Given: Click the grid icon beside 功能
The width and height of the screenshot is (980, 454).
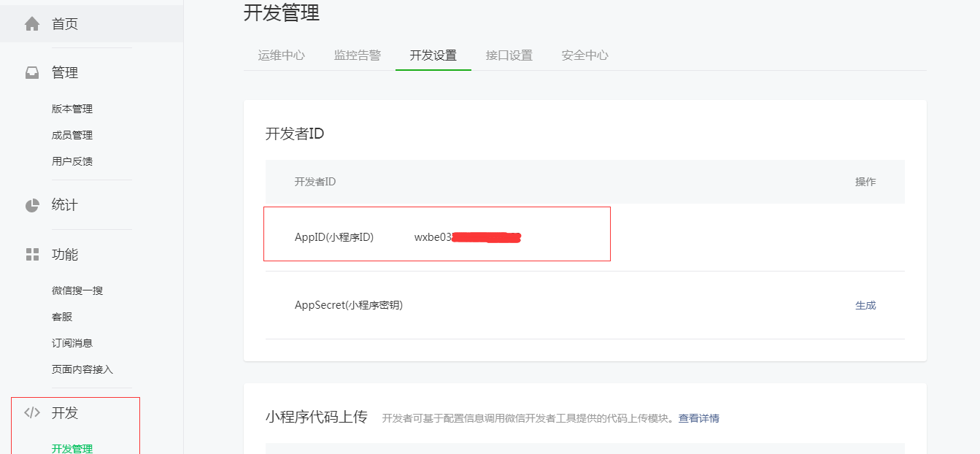Looking at the screenshot, I should click(32, 255).
